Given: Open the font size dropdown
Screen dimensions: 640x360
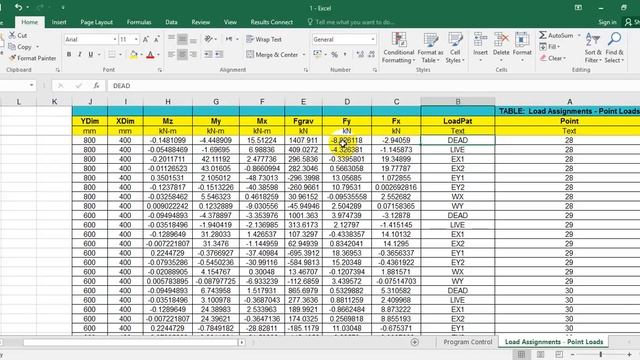Looking at the screenshot, I should 136,39.
